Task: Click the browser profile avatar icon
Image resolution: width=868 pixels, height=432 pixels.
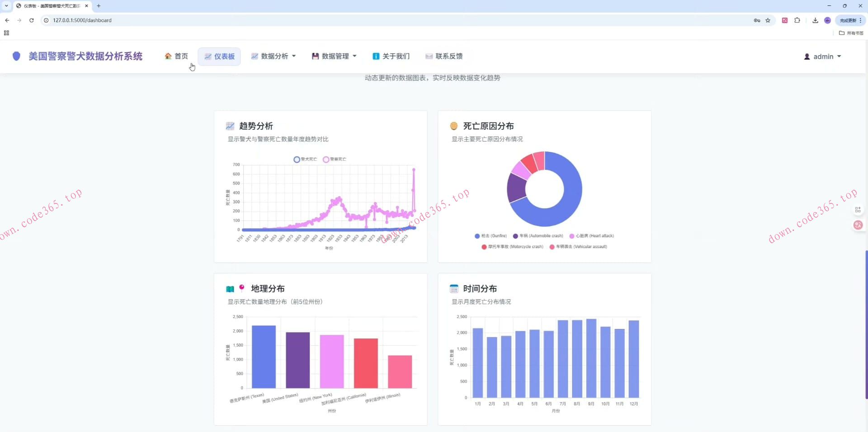Action: [827, 20]
